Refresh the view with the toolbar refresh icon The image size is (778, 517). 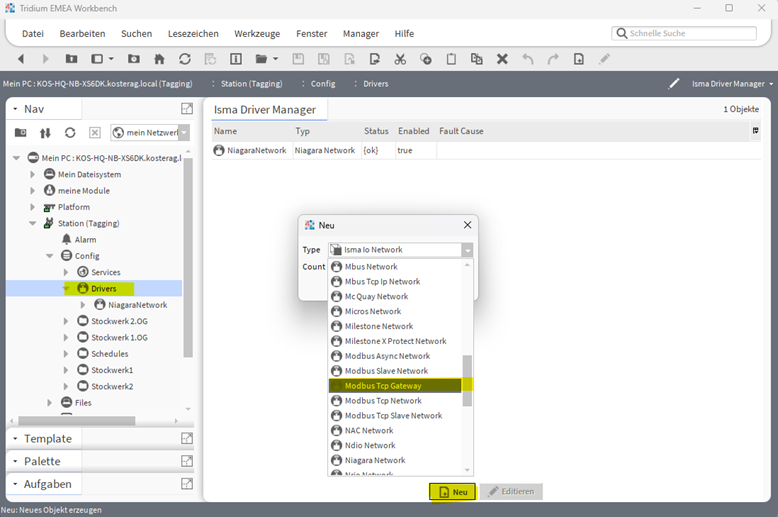[185, 59]
